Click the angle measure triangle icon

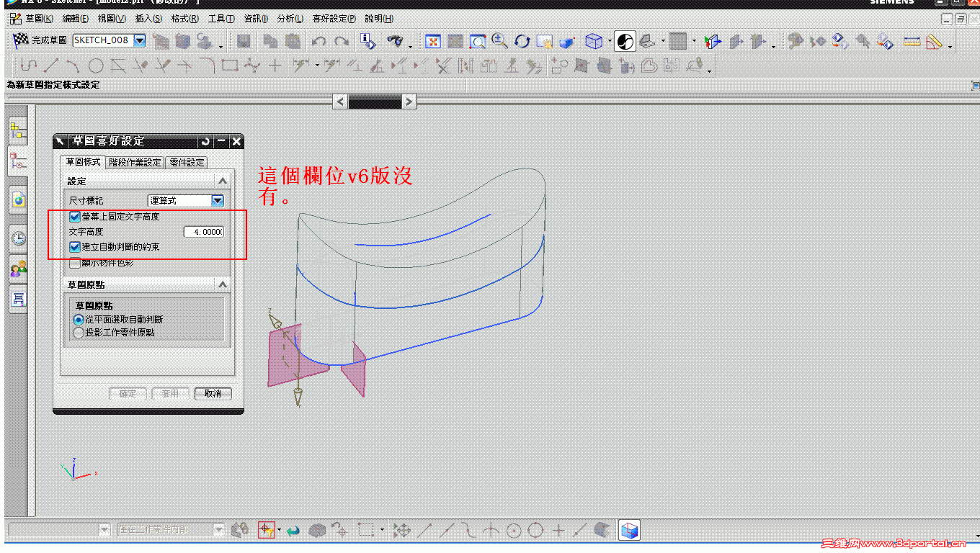(x=935, y=42)
